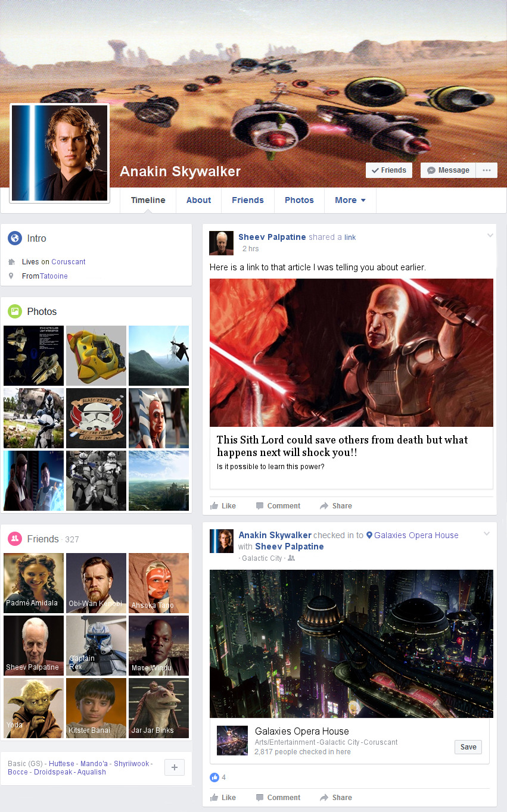This screenshot has height=812, width=507.
Task: Open the Coruscant link in Intro
Action: tap(69, 262)
